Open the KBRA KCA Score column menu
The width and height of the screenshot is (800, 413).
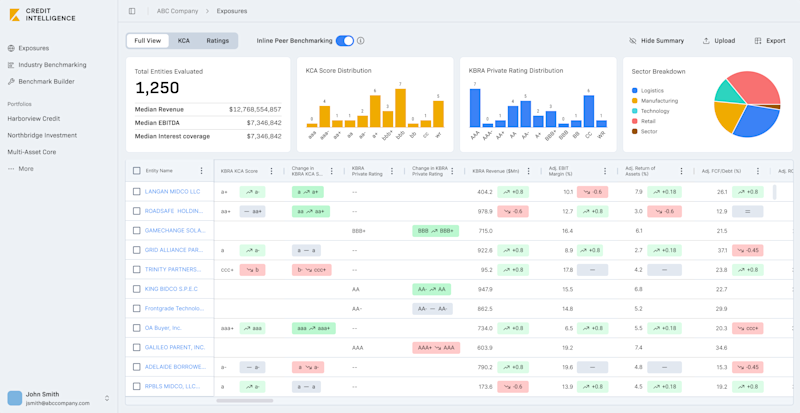pyautogui.click(x=271, y=171)
